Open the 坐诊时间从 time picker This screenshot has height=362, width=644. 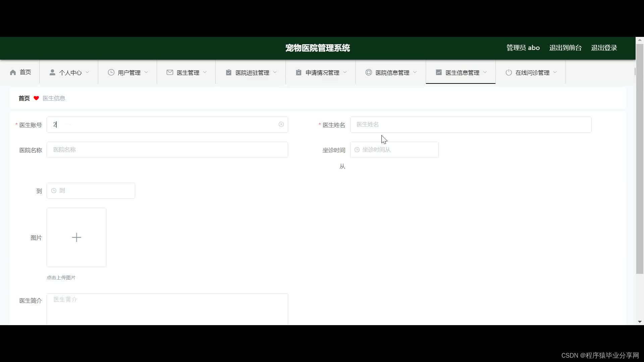(x=394, y=150)
